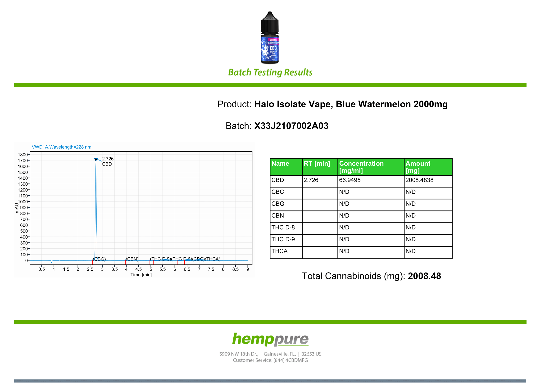Click the CBD peak marker triangle on chromatogram

point(96,160)
